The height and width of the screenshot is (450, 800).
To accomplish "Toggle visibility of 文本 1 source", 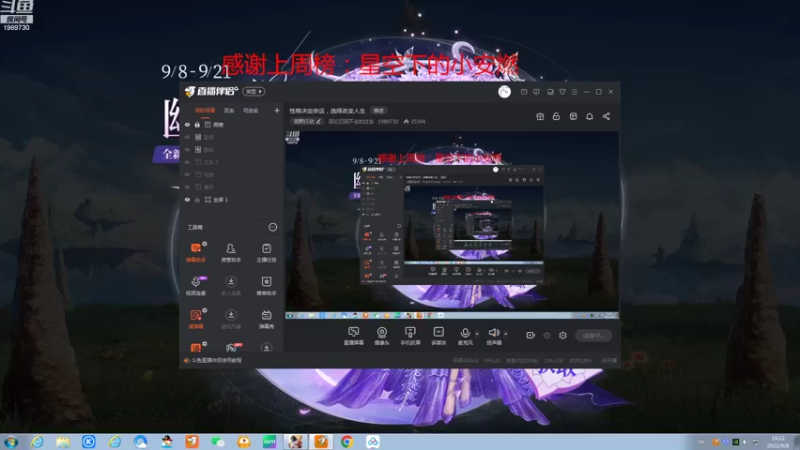I will 187,162.
